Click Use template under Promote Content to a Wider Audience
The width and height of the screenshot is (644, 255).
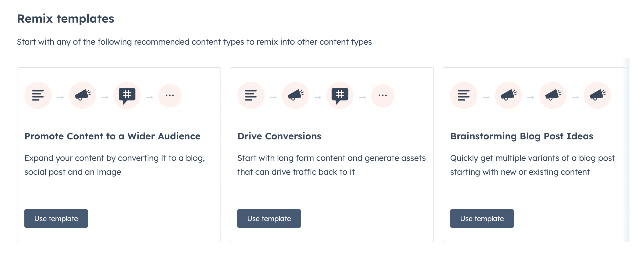(x=56, y=218)
